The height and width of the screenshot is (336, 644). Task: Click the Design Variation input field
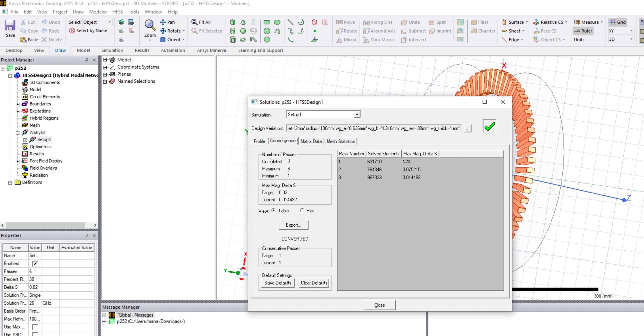373,128
